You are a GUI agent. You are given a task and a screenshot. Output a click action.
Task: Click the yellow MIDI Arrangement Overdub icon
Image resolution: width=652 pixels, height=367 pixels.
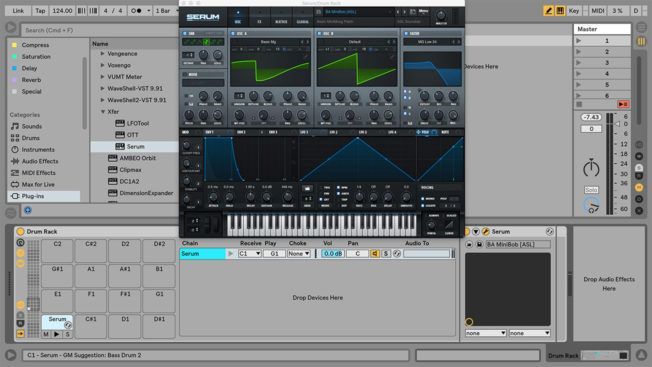click(560, 11)
